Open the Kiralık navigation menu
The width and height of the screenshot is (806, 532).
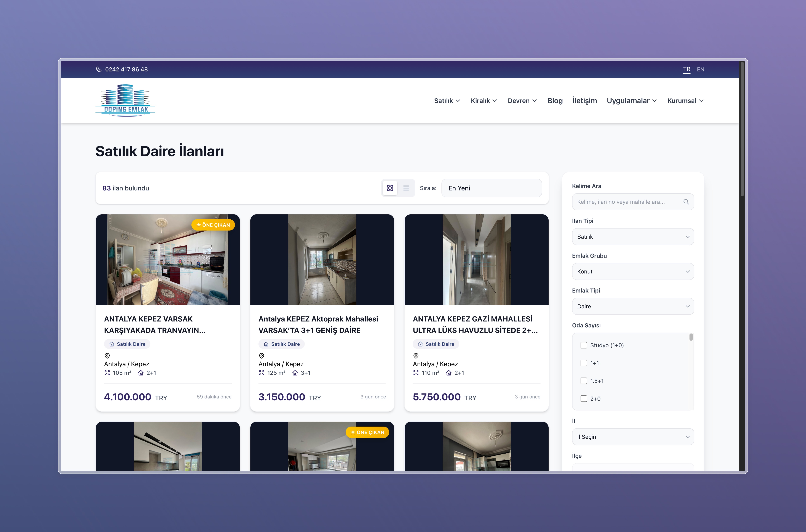pos(484,101)
